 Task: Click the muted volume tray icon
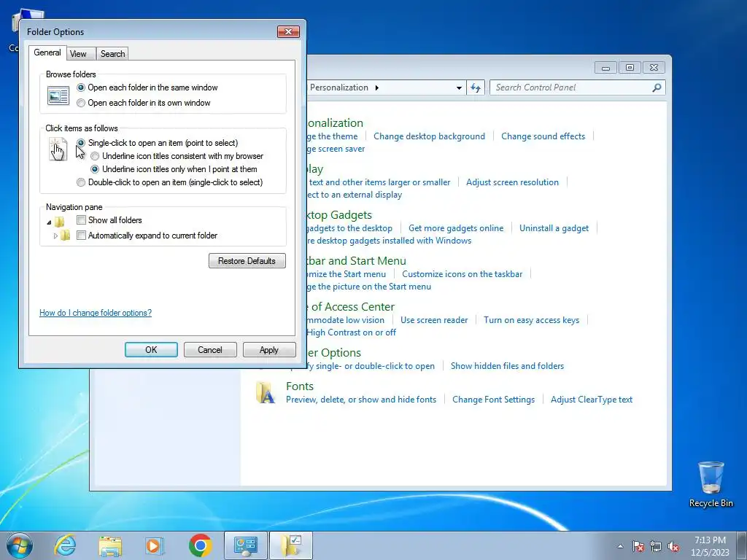coord(673,546)
